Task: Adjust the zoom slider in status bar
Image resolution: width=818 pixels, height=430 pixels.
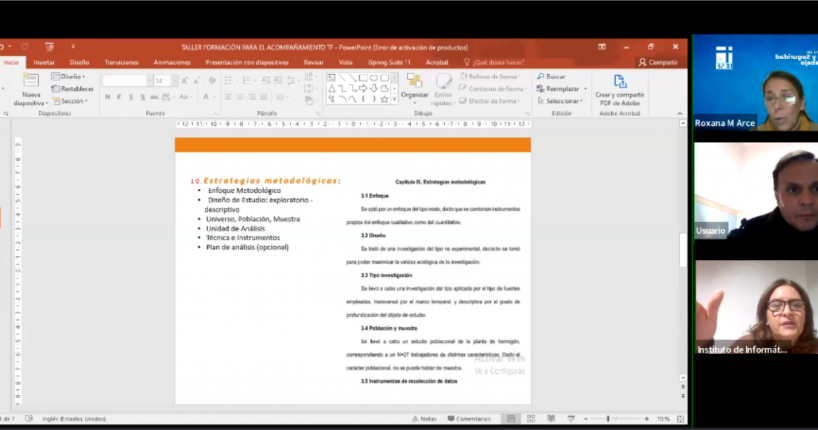Action: (609, 419)
